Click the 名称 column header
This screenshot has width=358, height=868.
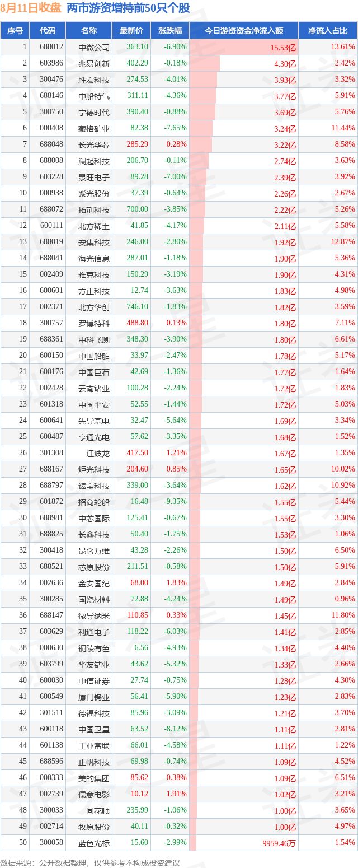tap(89, 31)
